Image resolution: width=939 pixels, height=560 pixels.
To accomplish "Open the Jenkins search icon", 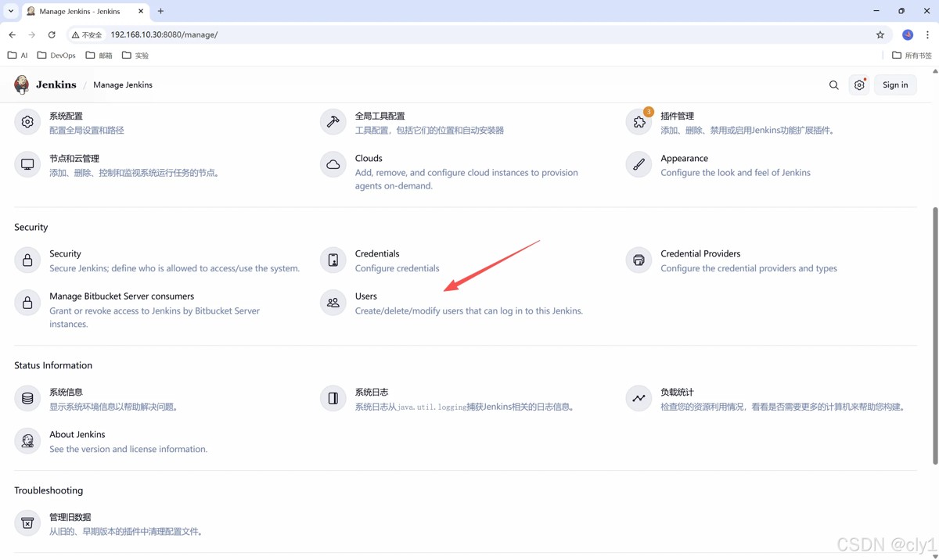I will [834, 85].
